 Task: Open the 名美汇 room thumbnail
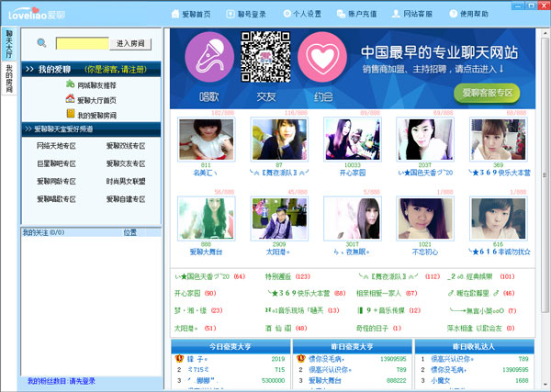(x=207, y=140)
